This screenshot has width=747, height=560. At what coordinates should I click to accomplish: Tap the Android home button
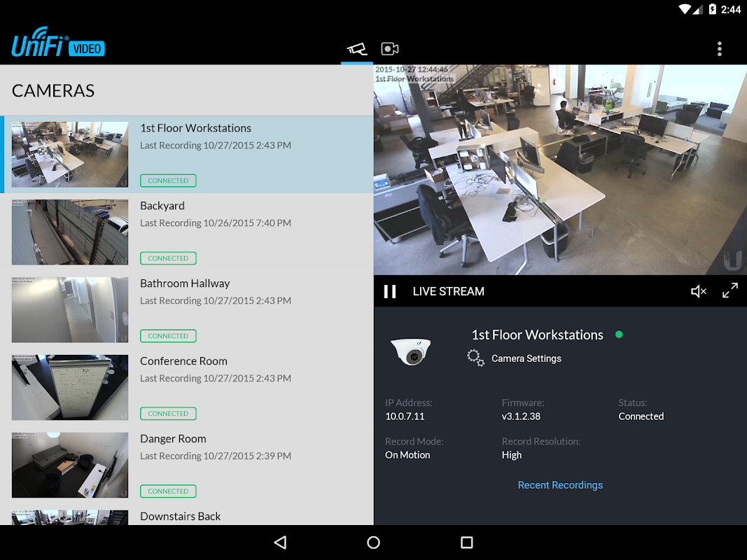point(374,542)
